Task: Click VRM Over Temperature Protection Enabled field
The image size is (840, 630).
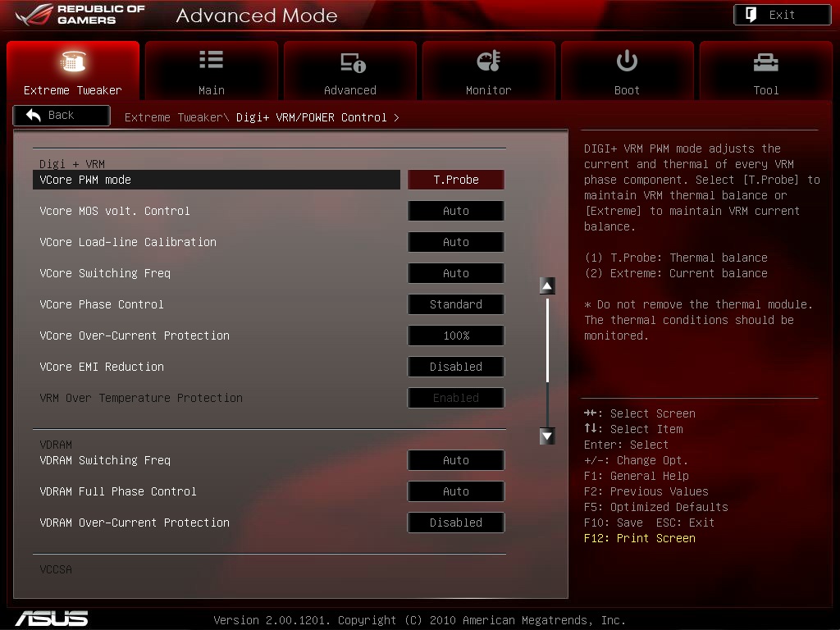Action: 456,398
